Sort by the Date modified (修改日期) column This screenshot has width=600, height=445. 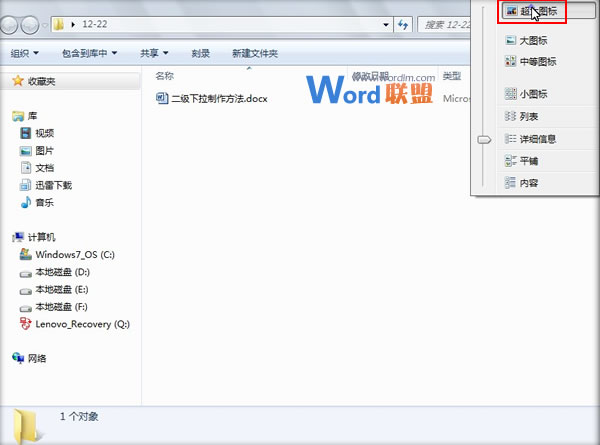click(370, 76)
